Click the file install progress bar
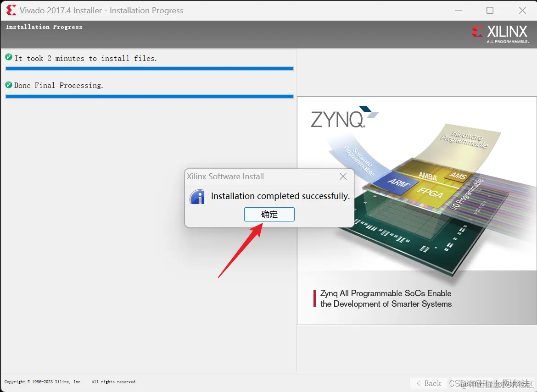This screenshot has height=392, width=537. tap(149, 68)
